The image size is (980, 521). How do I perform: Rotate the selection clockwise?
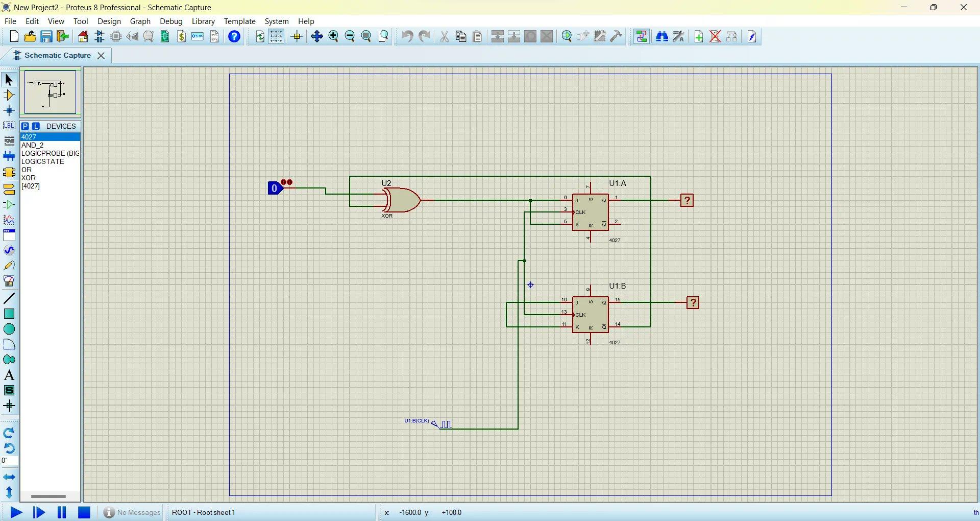point(9,433)
